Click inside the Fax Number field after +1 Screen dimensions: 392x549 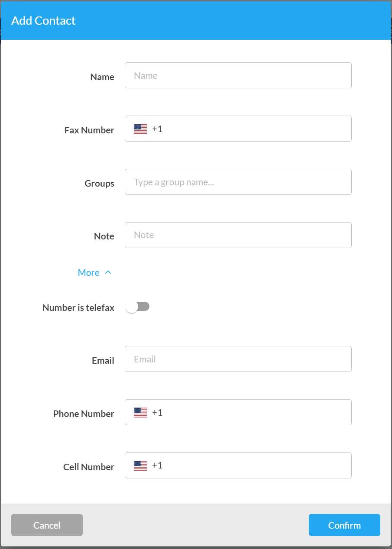click(256, 129)
